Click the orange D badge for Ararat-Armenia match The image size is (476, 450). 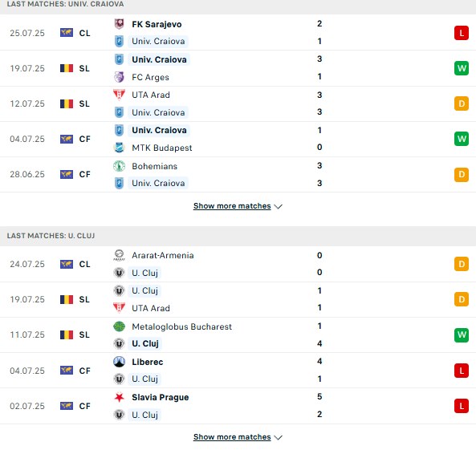point(462,264)
